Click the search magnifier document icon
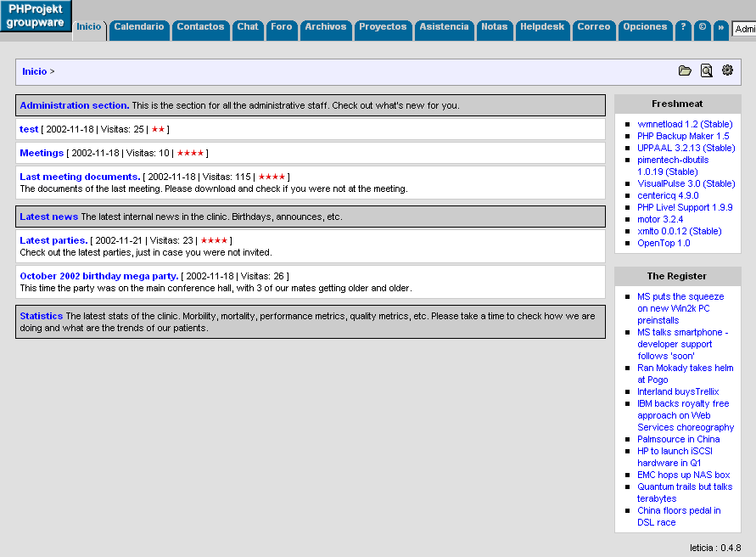This screenshot has height=557, width=756. pyautogui.click(x=706, y=71)
